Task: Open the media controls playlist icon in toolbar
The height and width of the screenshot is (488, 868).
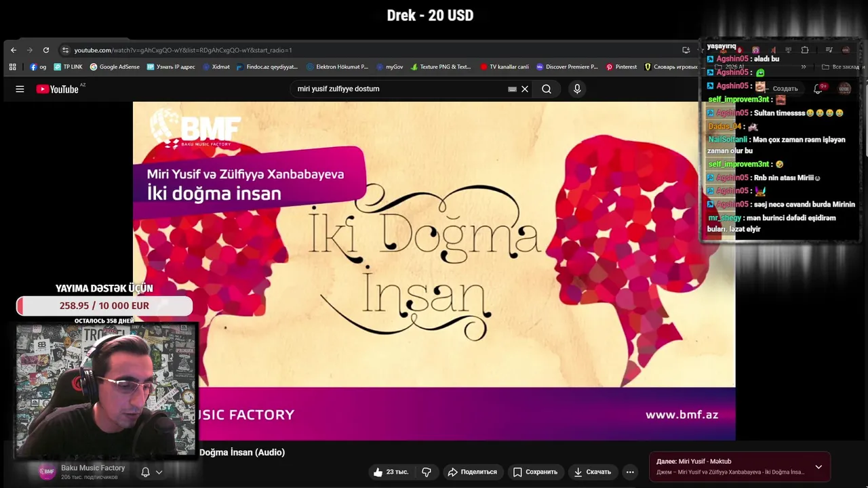Action: 829,50
